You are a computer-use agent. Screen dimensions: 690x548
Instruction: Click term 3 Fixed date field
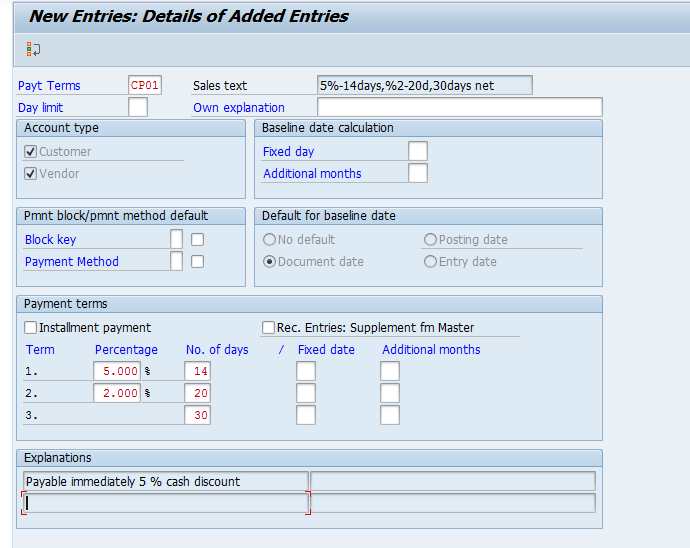tap(306, 415)
